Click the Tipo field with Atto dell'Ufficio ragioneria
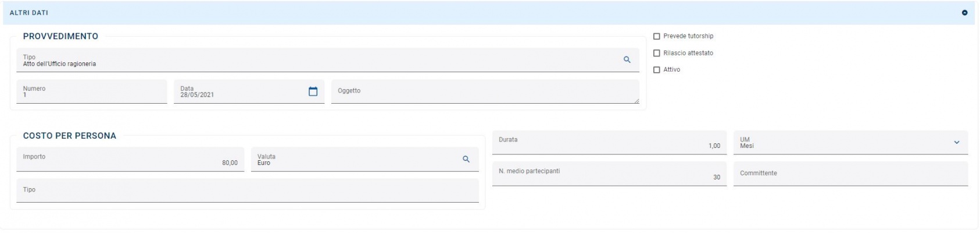 pos(319,61)
